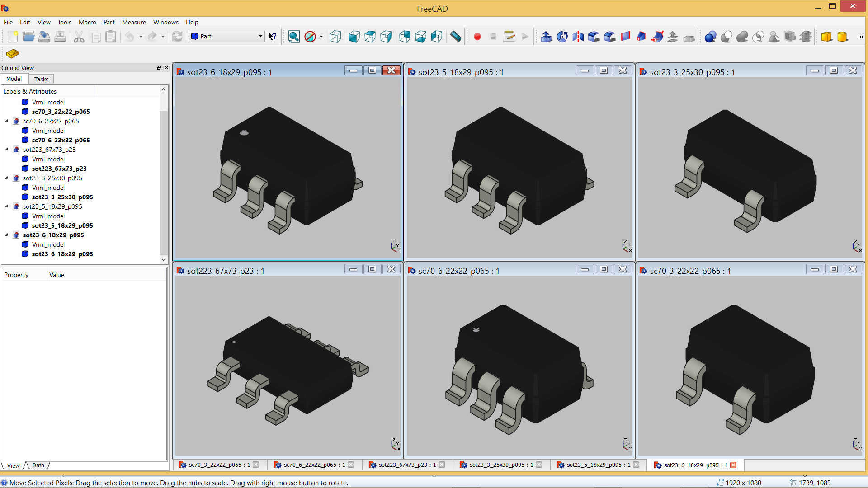Start macro recording with red dot
Image resolution: width=868 pixels, height=488 pixels.
tap(477, 37)
